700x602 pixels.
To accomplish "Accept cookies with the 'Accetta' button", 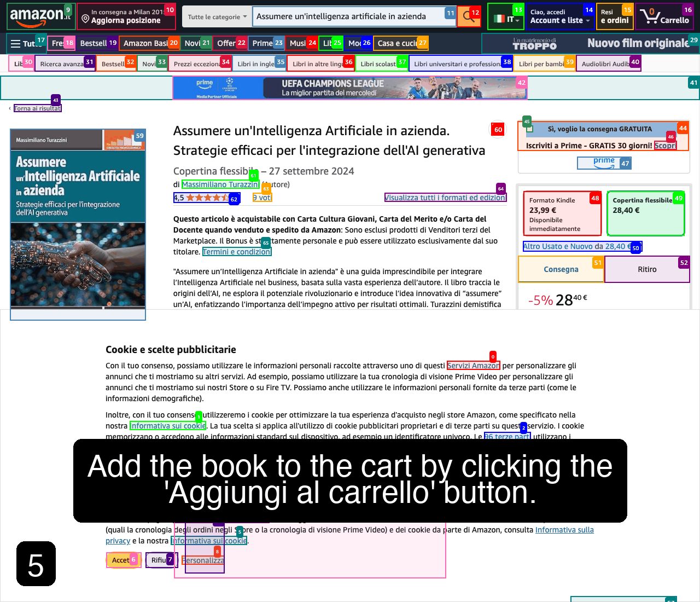I will pyautogui.click(x=124, y=560).
